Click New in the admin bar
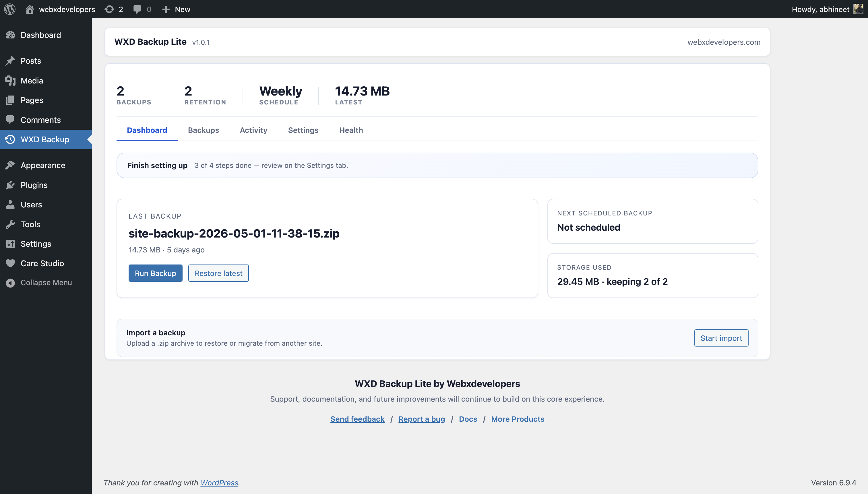Image resolution: width=868 pixels, height=494 pixels. 182,9
